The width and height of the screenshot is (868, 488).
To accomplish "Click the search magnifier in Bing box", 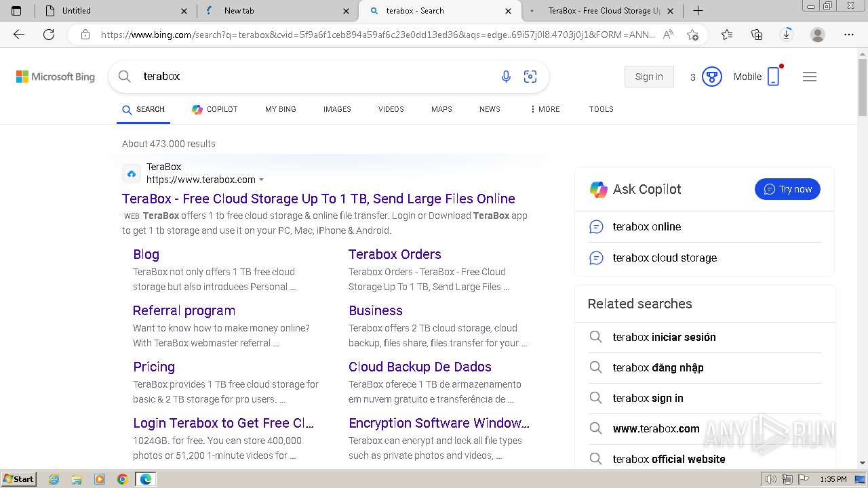I will (x=125, y=77).
